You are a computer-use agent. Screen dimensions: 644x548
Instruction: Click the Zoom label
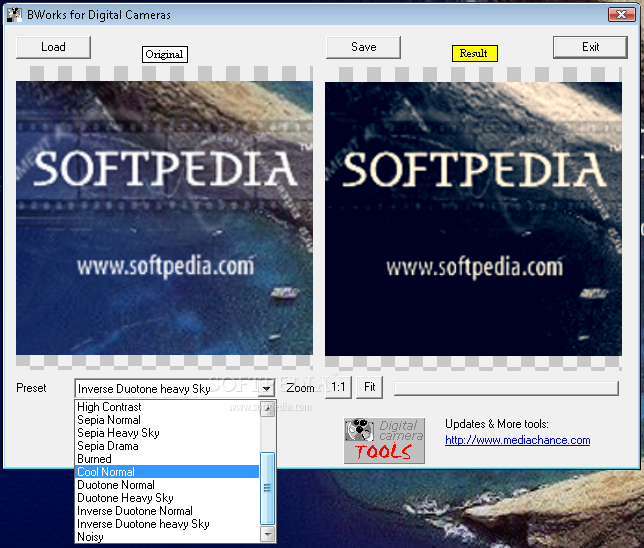point(300,388)
